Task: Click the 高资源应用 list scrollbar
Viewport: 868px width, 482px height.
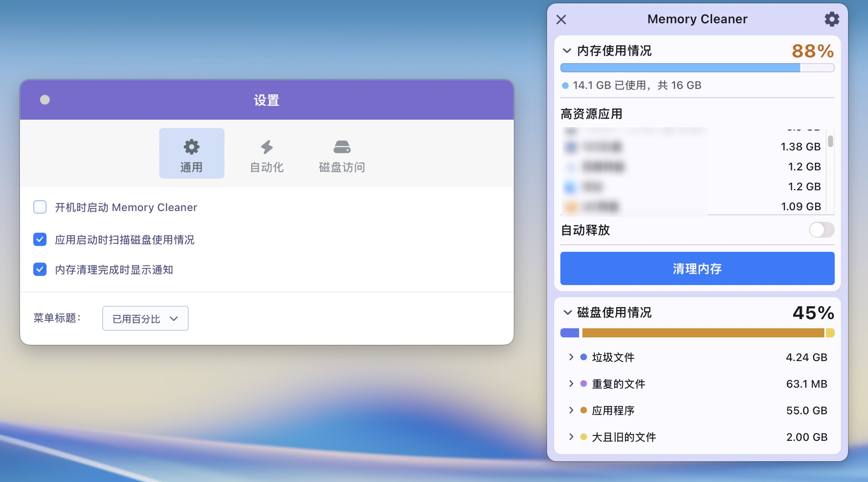Action: [x=830, y=142]
